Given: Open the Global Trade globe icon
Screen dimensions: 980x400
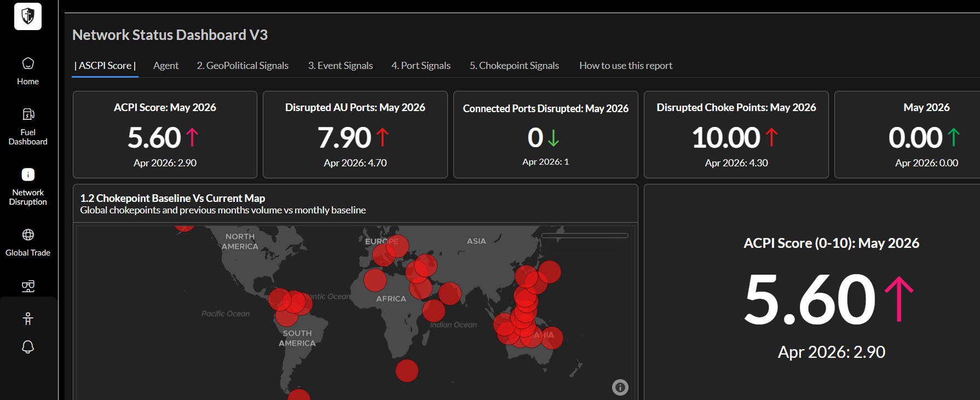Looking at the screenshot, I should (x=28, y=235).
